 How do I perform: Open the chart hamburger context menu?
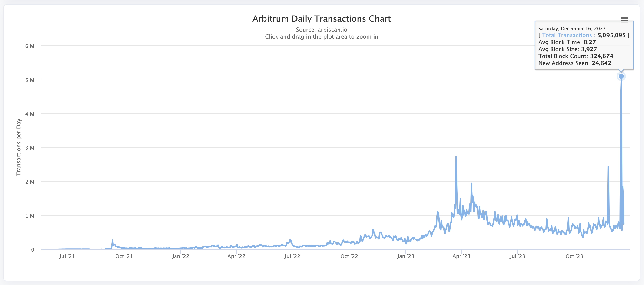624,20
